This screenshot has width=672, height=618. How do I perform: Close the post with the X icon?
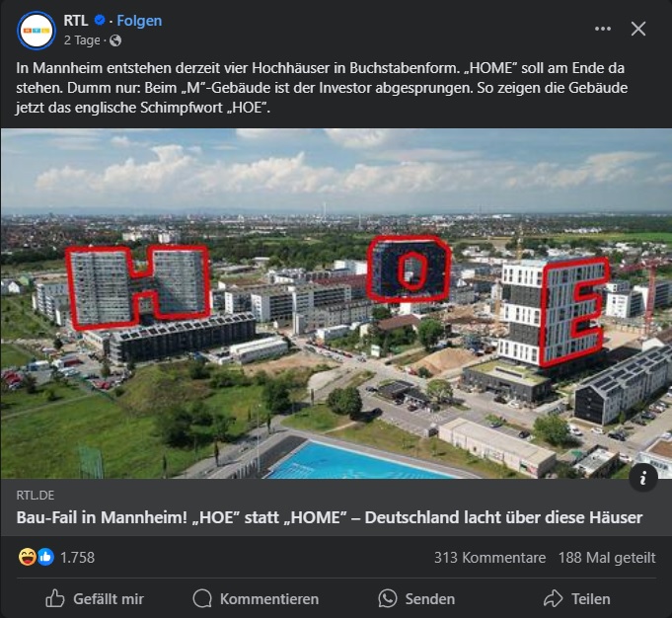click(638, 29)
